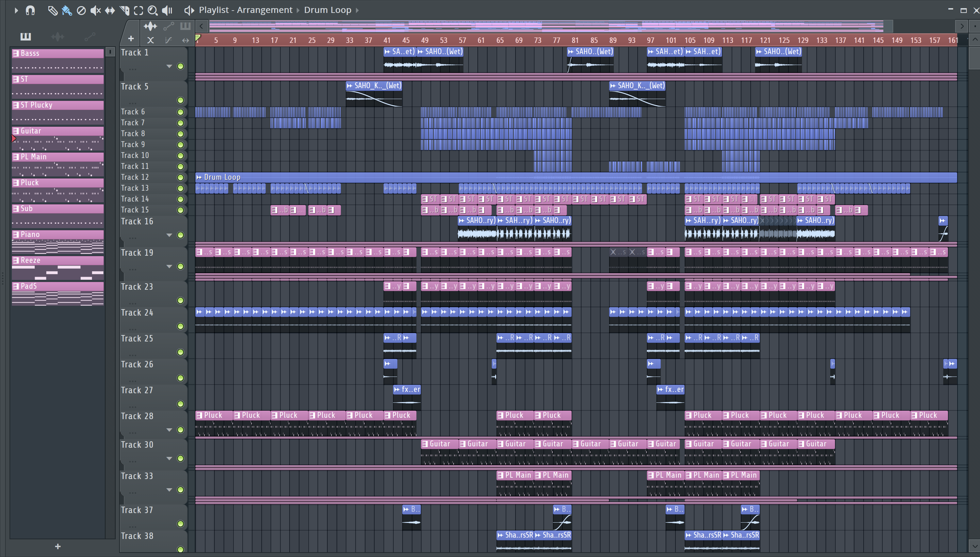Mute Track 1 via green LED
The height and width of the screenshot is (557, 980).
tap(180, 66)
